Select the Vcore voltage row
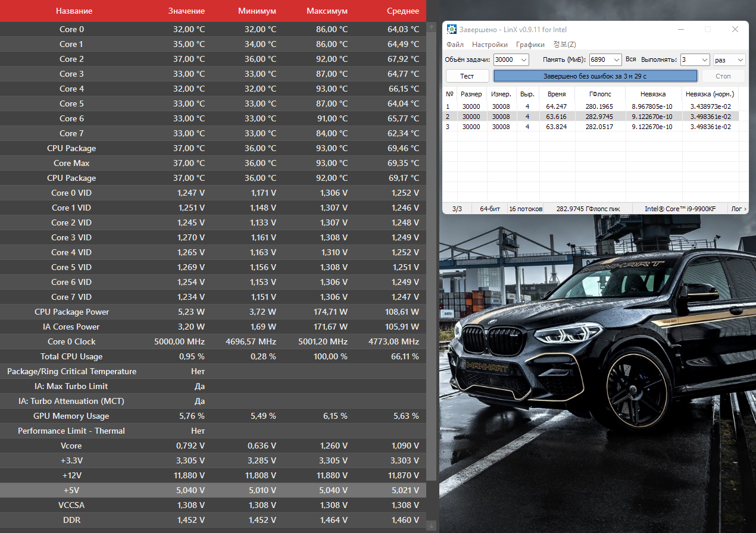This screenshot has width=756, height=533. [x=213, y=446]
